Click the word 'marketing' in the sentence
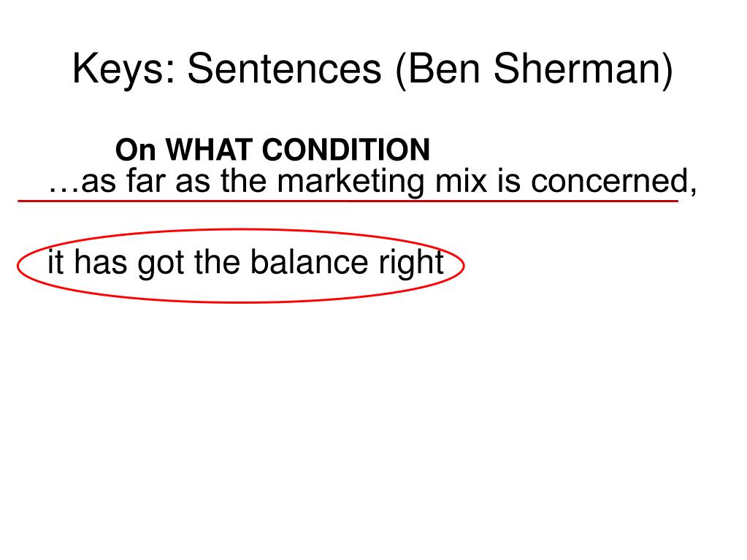The height and width of the screenshot is (560, 747). 350,183
